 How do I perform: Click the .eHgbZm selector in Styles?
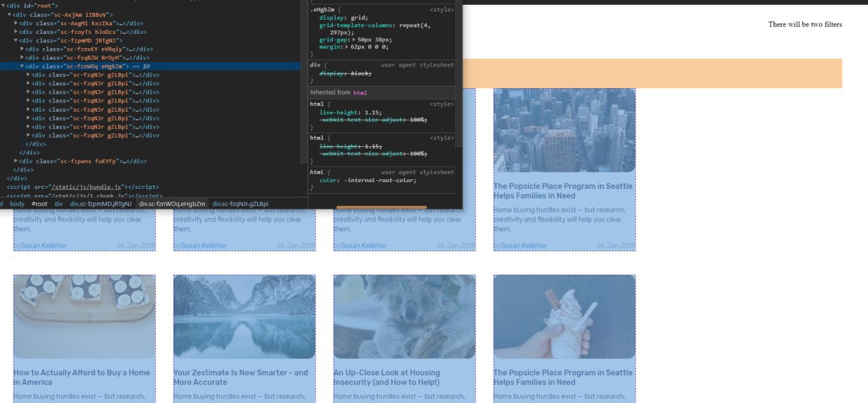coord(322,10)
